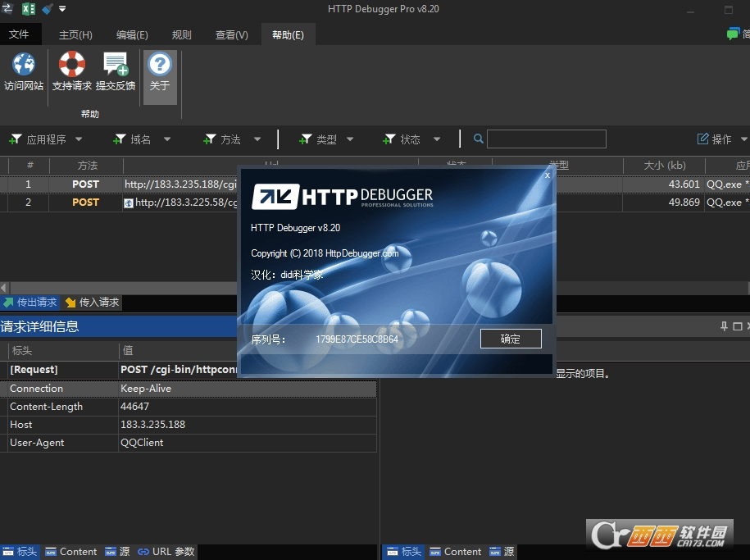The height and width of the screenshot is (560, 750).
Task: Select the URL 参数 tab at bottom
Action: (166, 552)
